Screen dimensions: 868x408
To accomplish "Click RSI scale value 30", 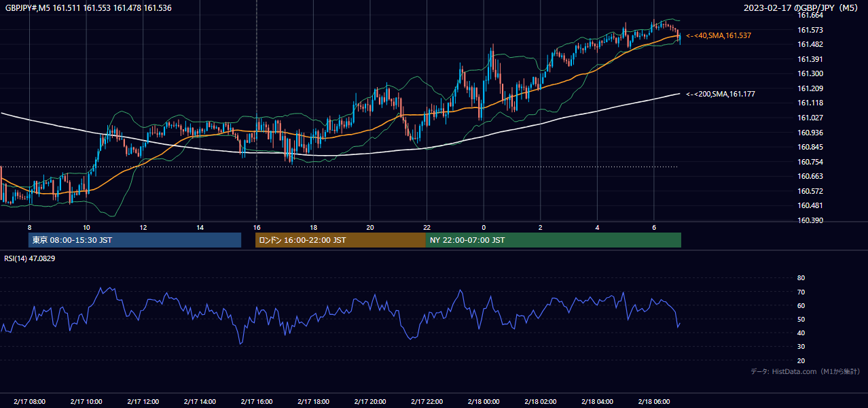I will [801, 347].
